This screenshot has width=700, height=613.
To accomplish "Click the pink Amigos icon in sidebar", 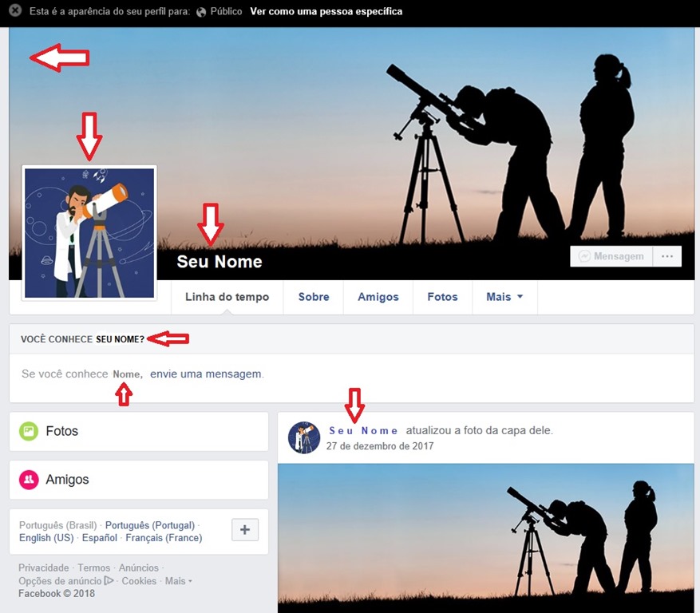I will coord(30,480).
